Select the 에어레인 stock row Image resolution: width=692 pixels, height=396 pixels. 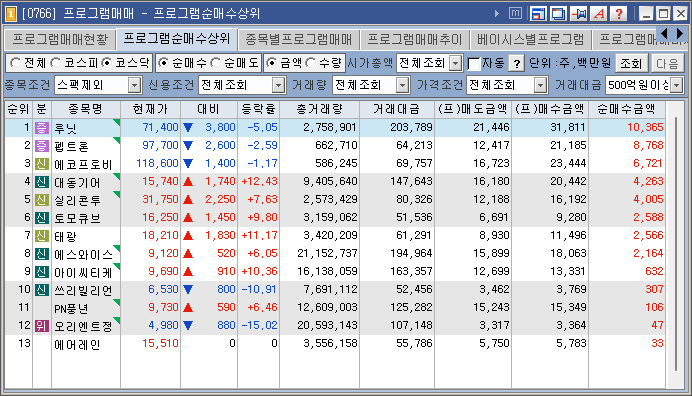[335, 343]
